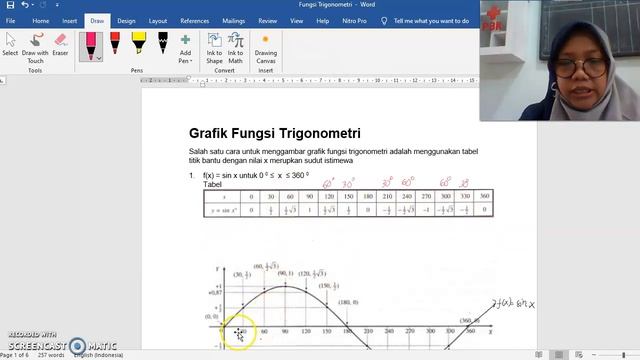Open Customize Quick Access Toolbar dropdown
Image resolution: width=640 pixels, height=360 pixels.
click(x=57, y=5)
